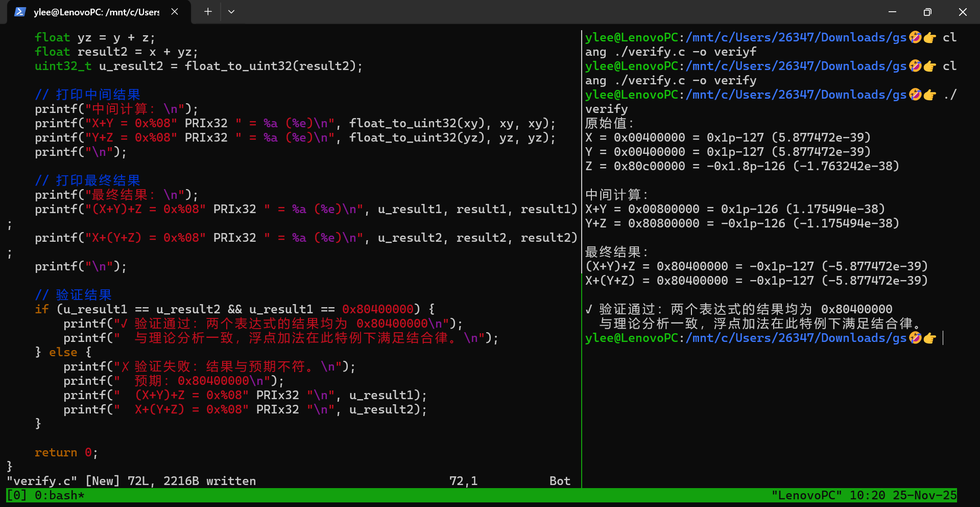Image resolution: width=980 pixels, height=507 pixels.
Task: Click the "Bot" scroll indicator in vim
Action: 560,481
